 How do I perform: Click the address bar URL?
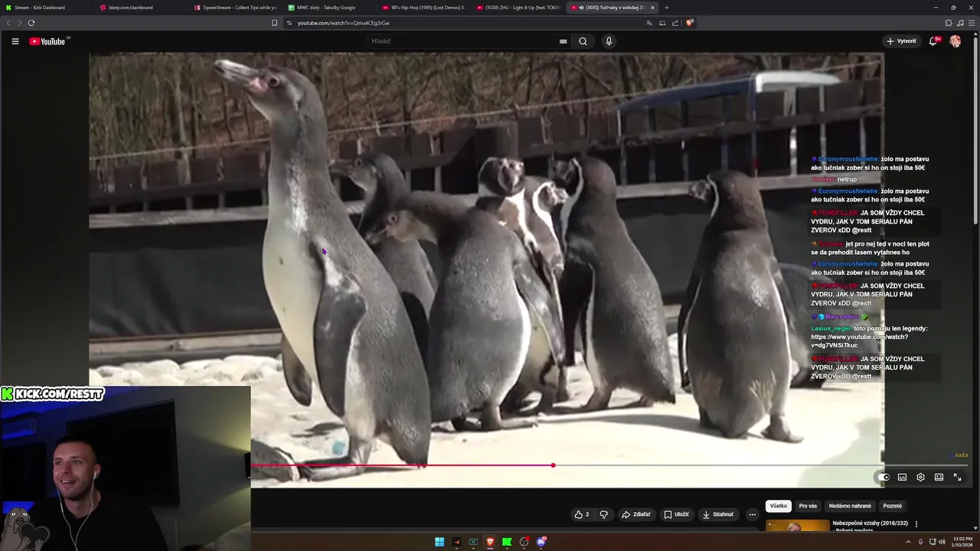pos(344,23)
